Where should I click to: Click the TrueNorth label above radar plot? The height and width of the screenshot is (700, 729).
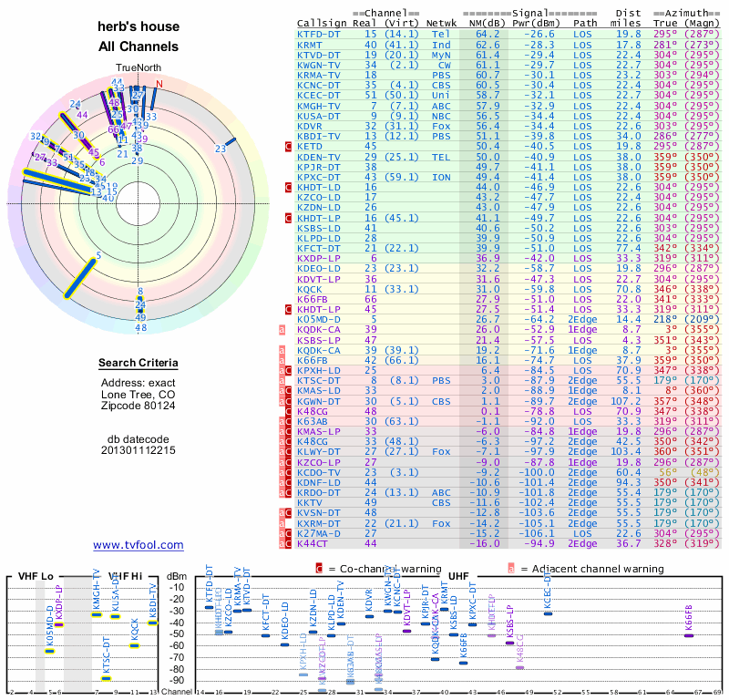[x=139, y=68]
